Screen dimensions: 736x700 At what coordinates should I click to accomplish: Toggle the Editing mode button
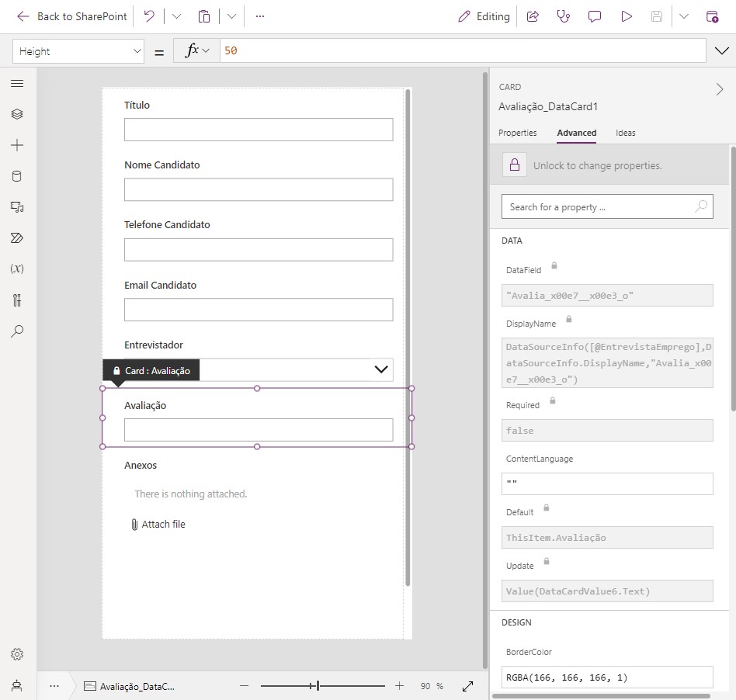coord(484,16)
